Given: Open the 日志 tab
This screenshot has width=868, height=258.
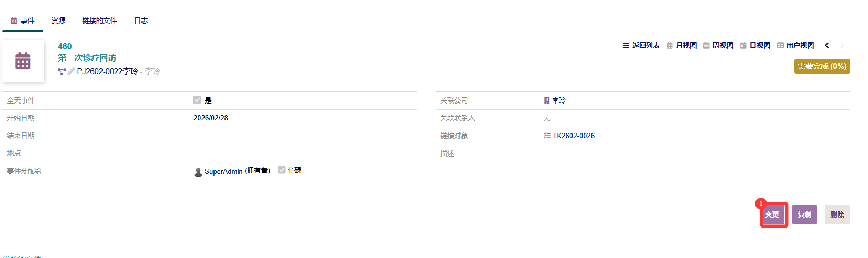Looking at the screenshot, I should tap(141, 20).
